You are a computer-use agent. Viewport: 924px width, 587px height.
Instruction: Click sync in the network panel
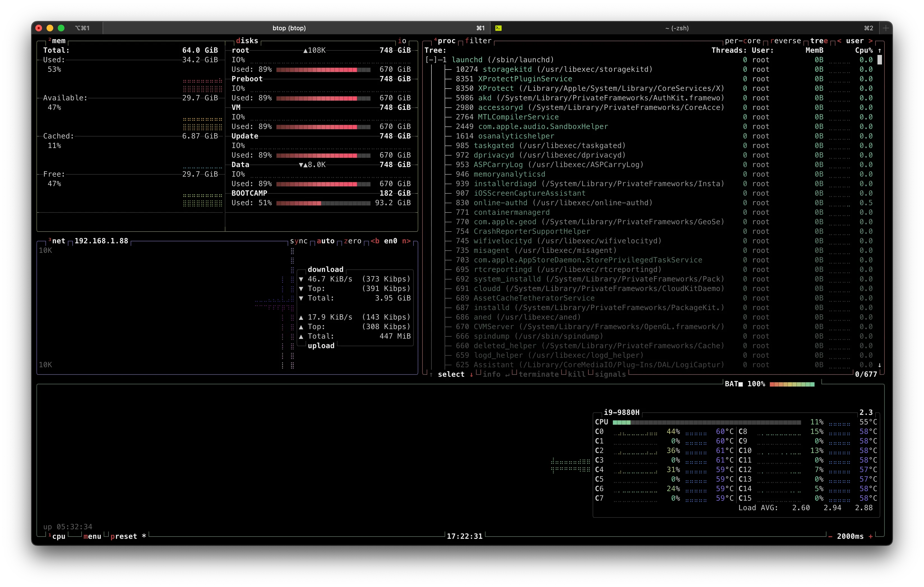pyautogui.click(x=299, y=241)
